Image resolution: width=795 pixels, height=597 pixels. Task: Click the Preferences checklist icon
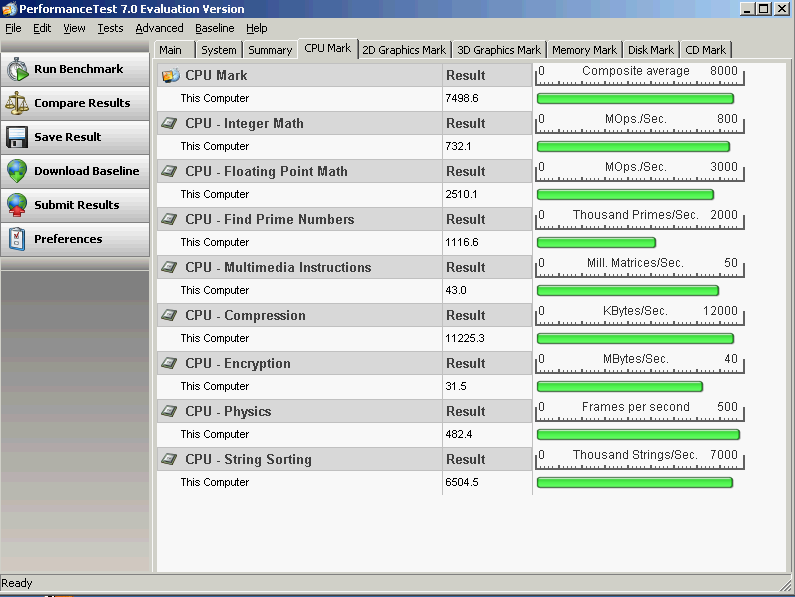[17, 239]
